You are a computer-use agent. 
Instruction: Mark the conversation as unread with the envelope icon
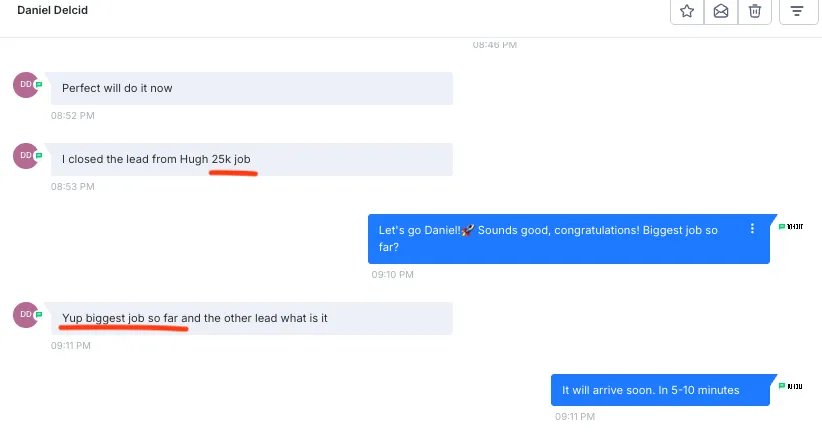click(721, 11)
